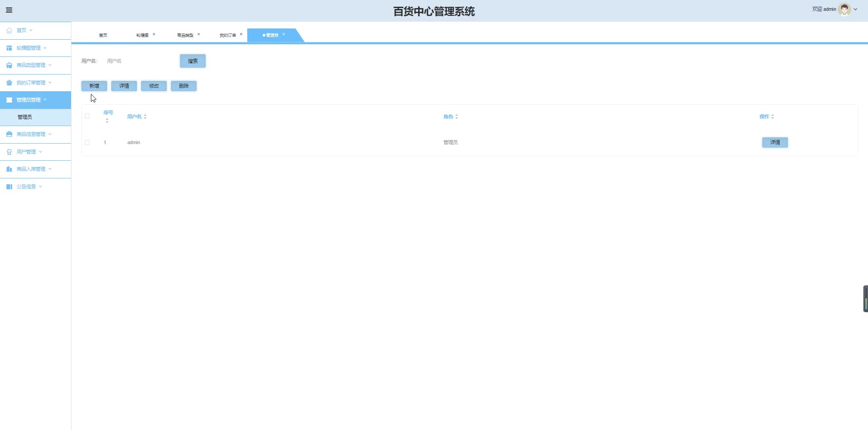This screenshot has width=868, height=430.
Task: Click sort arrows beside 操作 header
Action: click(x=773, y=117)
